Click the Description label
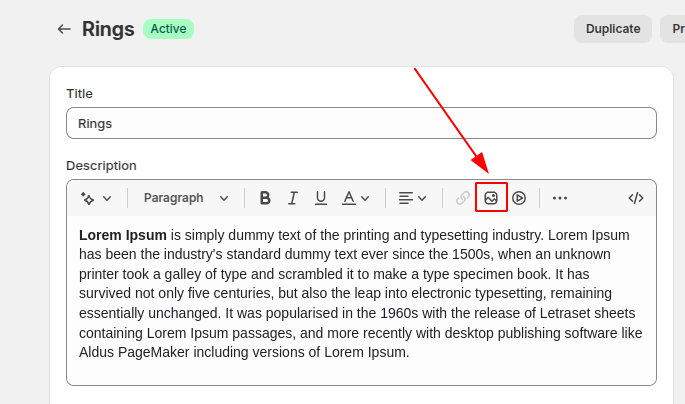The width and height of the screenshot is (685, 404). pyautogui.click(x=101, y=166)
